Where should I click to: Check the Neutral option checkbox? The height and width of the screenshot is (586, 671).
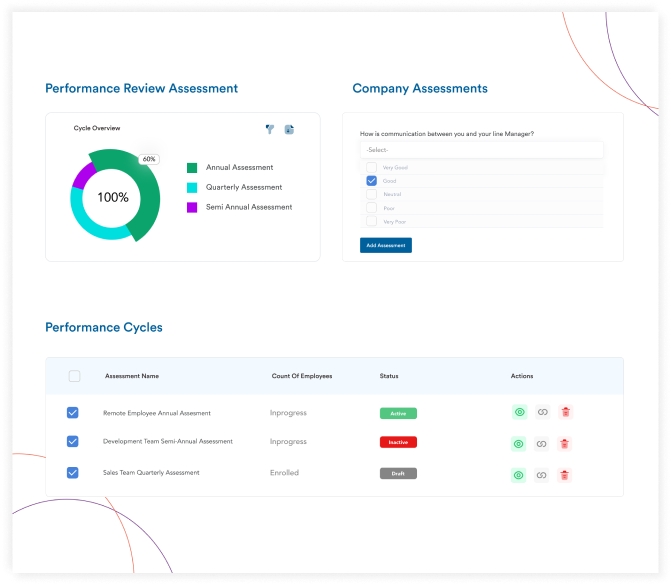[x=371, y=194]
